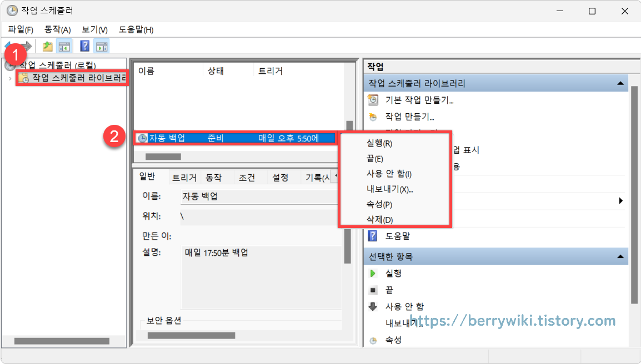Viewport: 641px width, 364px height.
Task: Click the blue question mark Help toolbar icon
Action: click(x=84, y=46)
